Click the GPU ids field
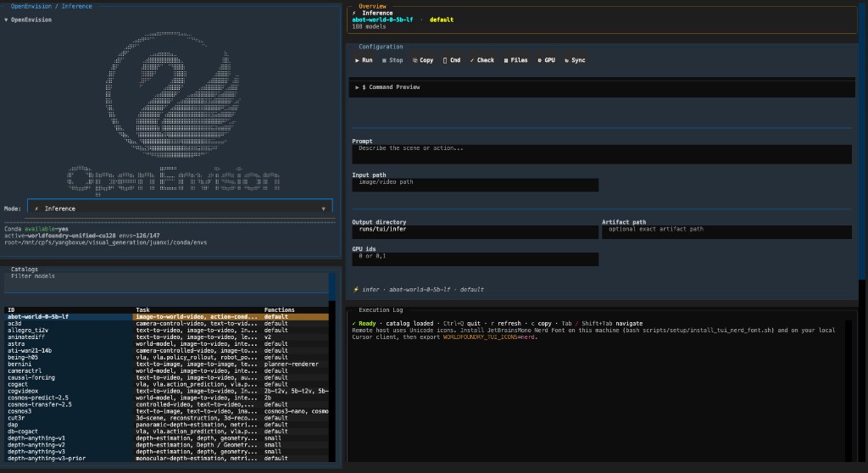 pyautogui.click(x=475, y=259)
